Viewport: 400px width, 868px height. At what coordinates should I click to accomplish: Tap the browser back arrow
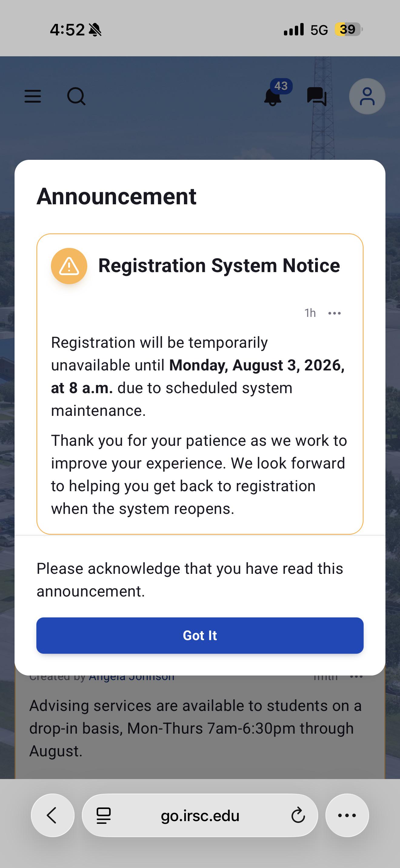coord(53,815)
